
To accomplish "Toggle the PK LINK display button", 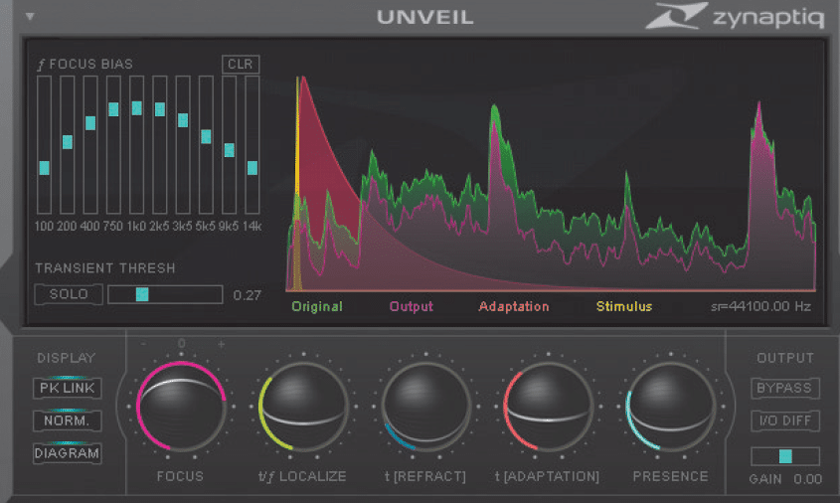I will [67, 388].
